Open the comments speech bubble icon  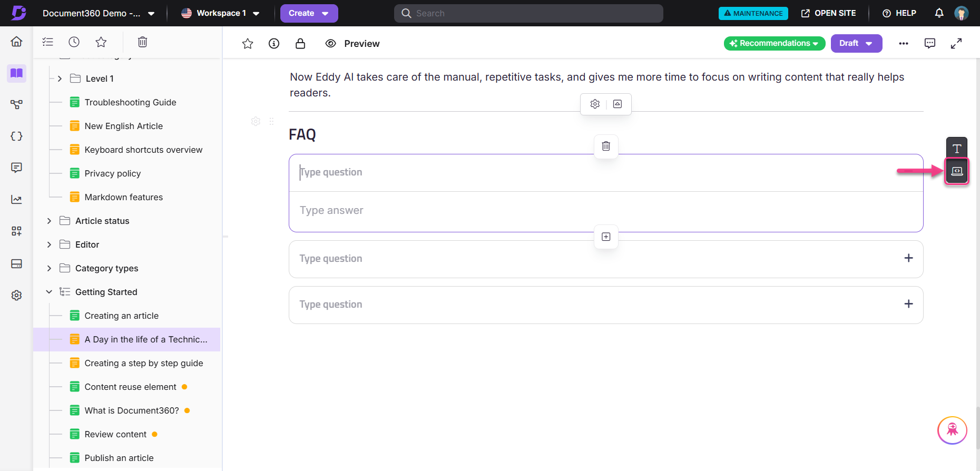click(x=930, y=44)
